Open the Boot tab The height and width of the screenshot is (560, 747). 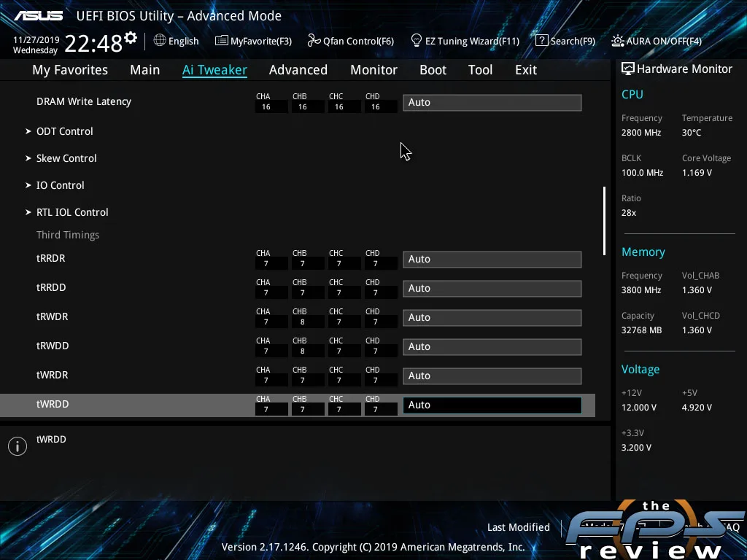[x=433, y=70]
